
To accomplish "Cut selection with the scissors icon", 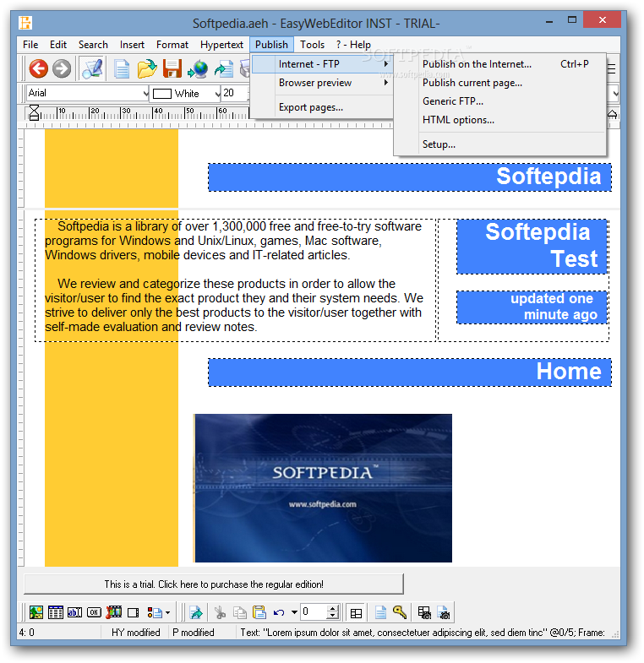I will point(220,612).
